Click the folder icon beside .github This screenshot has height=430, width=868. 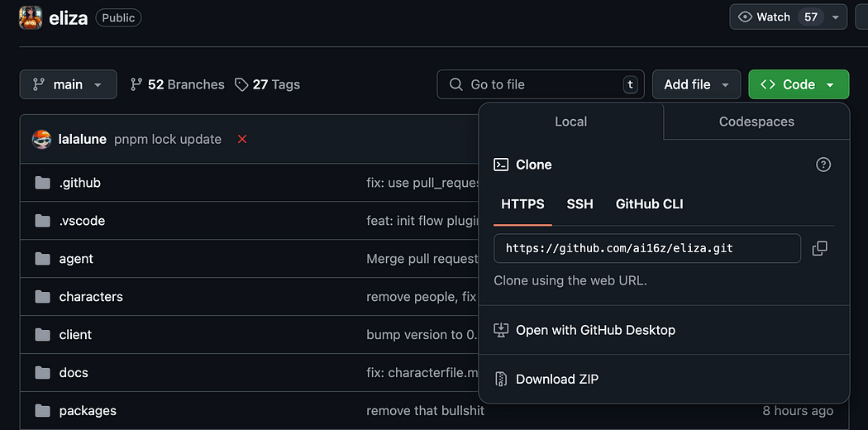(x=42, y=183)
